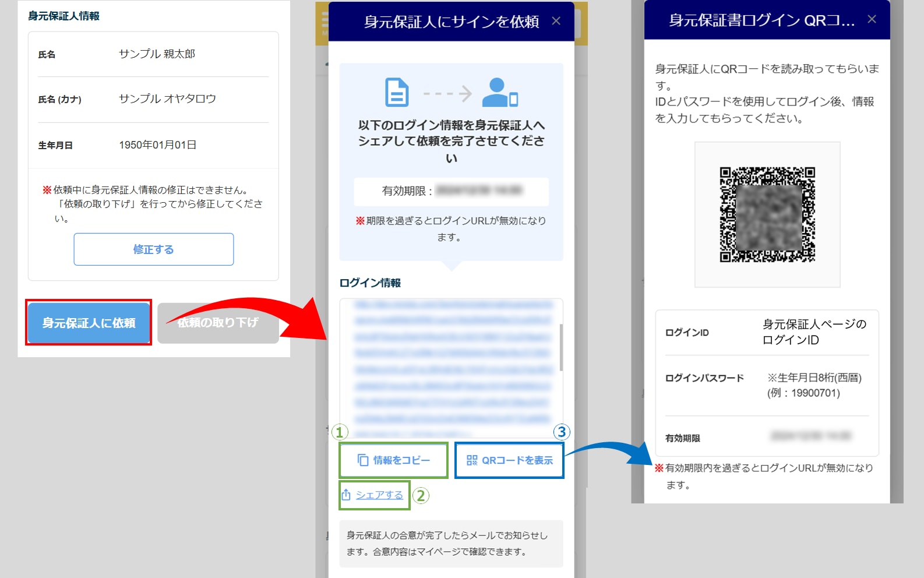Close the 身元保証人にサインを依頼 dialog
The width and height of the screenshot is (924, 578).
pyautogui.click(x=556, y=21)
